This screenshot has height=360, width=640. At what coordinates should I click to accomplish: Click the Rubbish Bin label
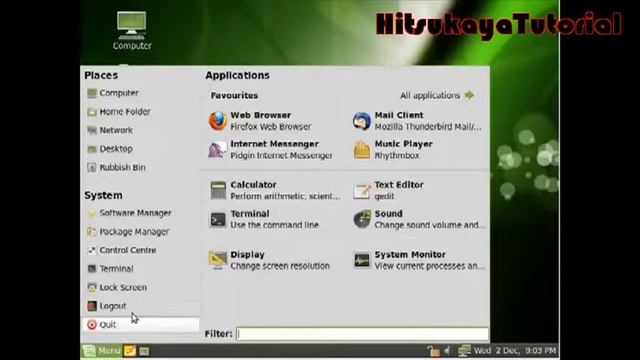[x=122, y=167]
